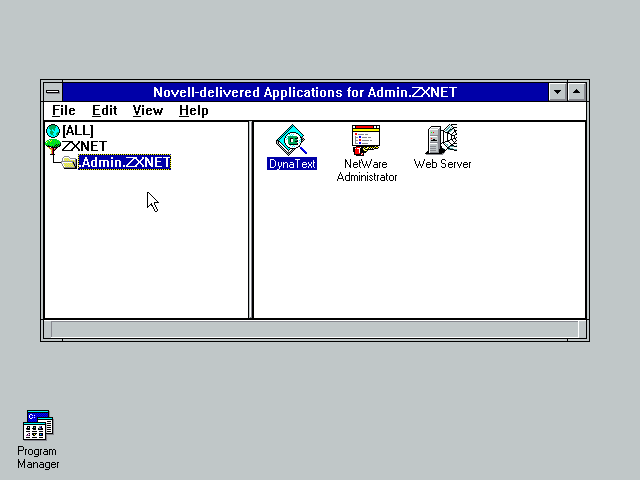Click the status bar at window bottom
Viewport: 640px width, 480px height.
click(314, 329)
